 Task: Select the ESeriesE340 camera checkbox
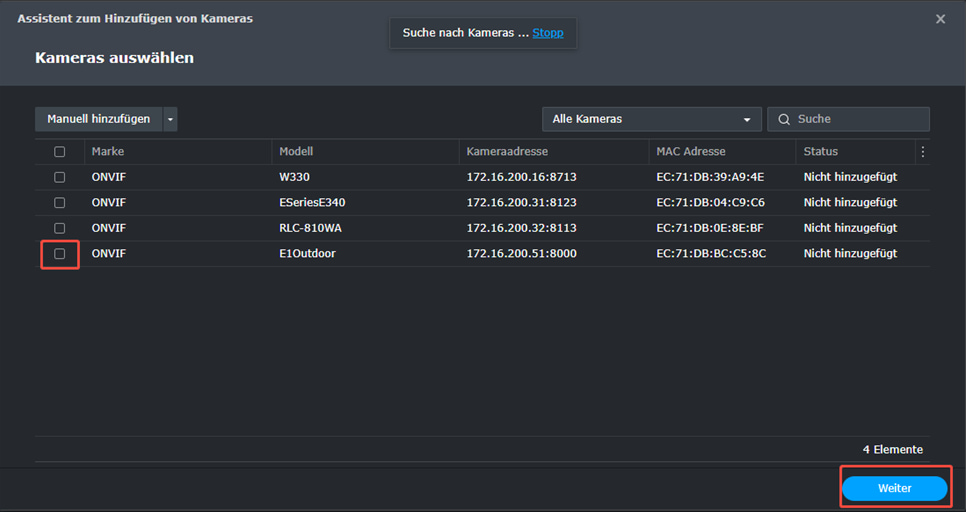pos(60,203)
